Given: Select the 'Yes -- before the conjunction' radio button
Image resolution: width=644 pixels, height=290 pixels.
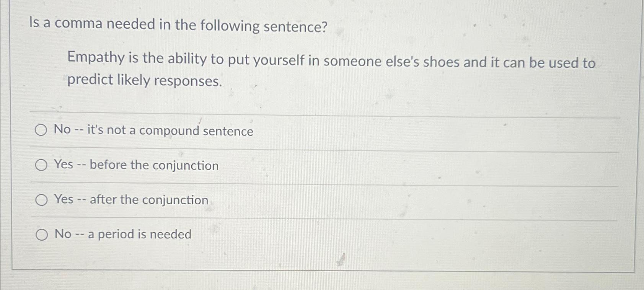Looking at the screenshot, I should (41, 165).
